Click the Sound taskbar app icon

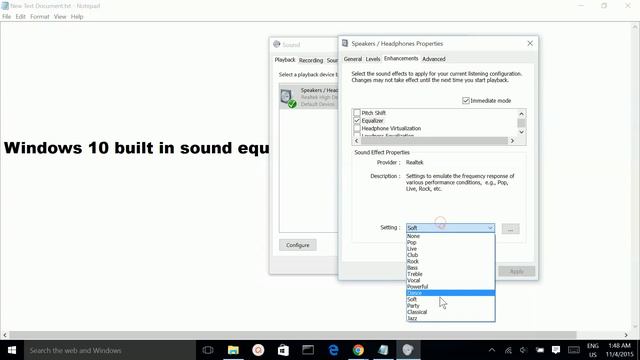tap(408, 350)
